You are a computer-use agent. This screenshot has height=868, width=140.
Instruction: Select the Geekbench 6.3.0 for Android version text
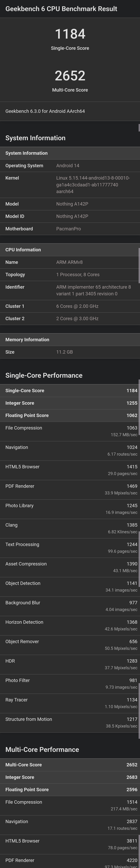tap(45, 111)
